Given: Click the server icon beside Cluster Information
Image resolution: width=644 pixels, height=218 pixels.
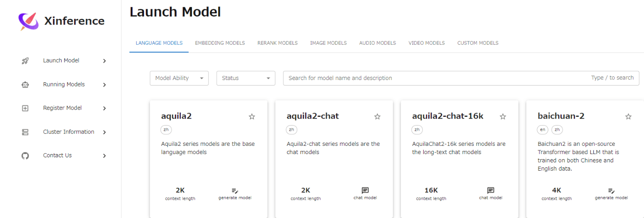Looking at the screenshot, I should [x=25, y=132].
